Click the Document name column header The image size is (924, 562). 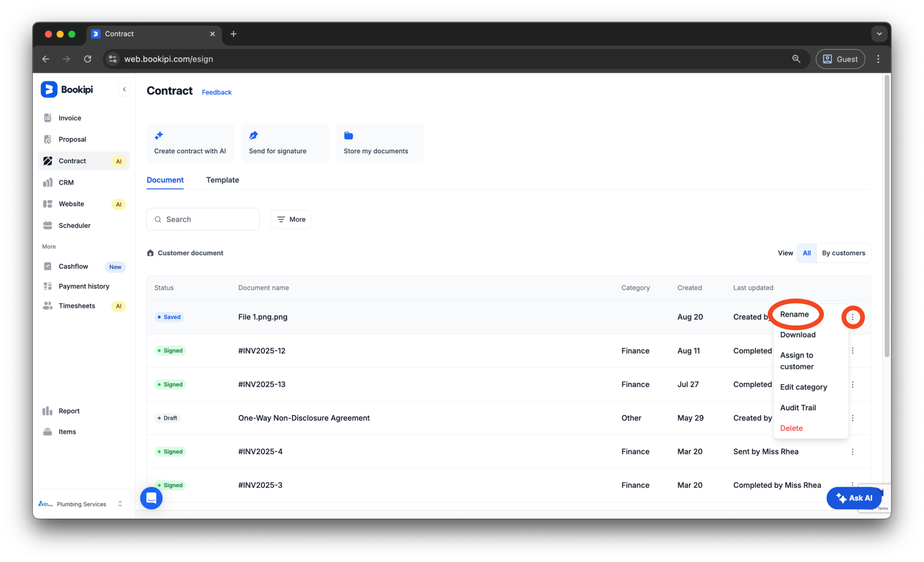click(263, 288)
